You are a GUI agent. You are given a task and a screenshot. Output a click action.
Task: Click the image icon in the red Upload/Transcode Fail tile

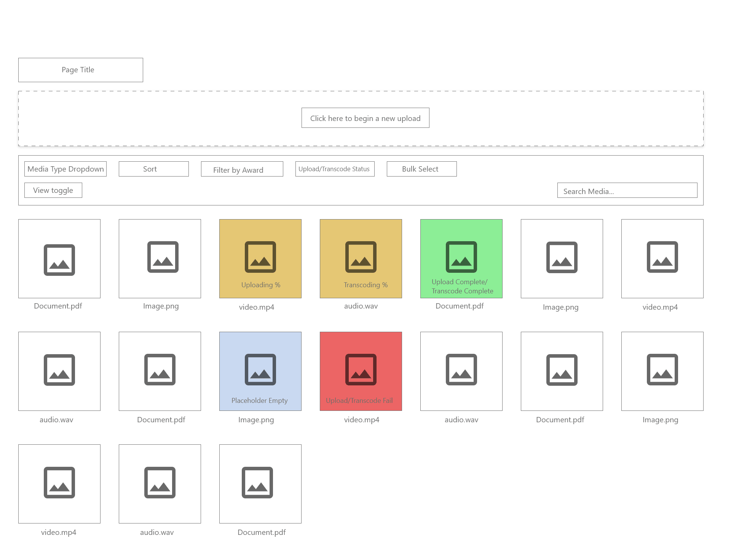361,369
